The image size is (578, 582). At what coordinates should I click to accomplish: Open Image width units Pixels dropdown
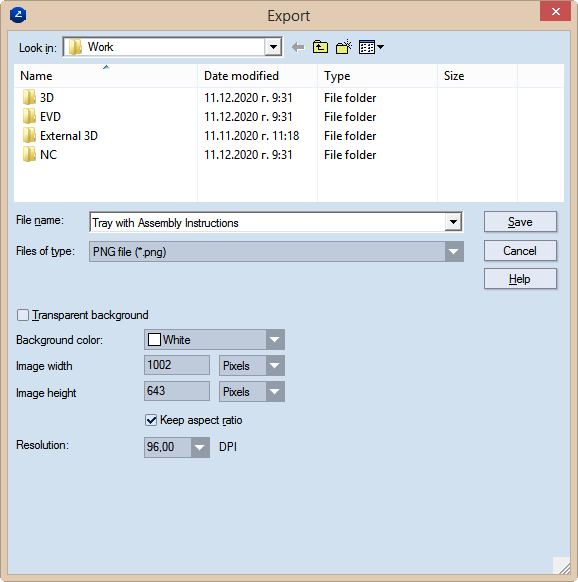click(x=275, y=366)
